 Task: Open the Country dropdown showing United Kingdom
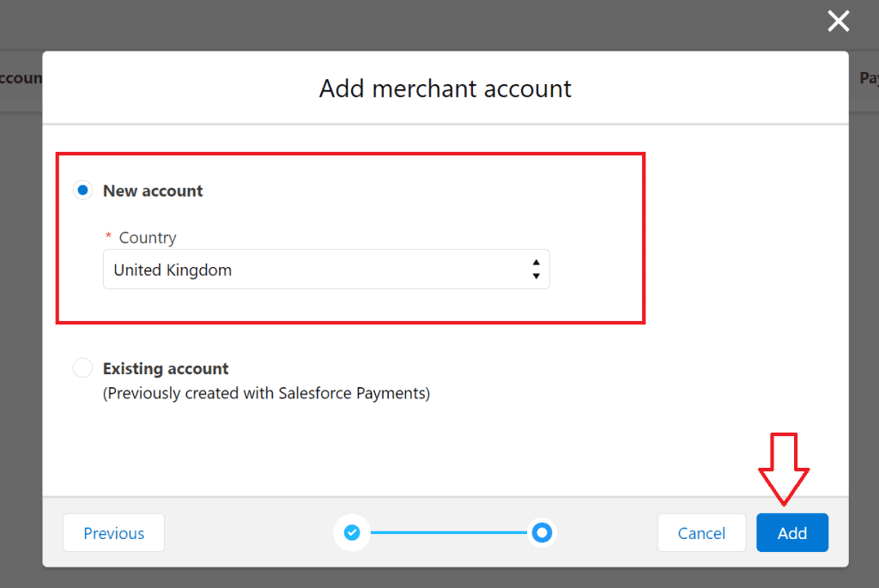[x=326, y=270]
